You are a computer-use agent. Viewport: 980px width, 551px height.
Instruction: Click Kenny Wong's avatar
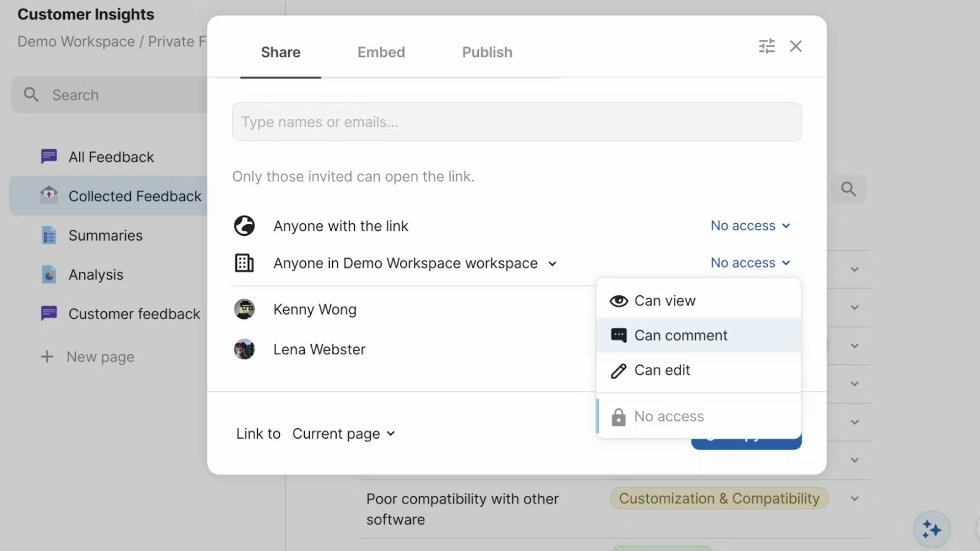click(x=244, y=310)
